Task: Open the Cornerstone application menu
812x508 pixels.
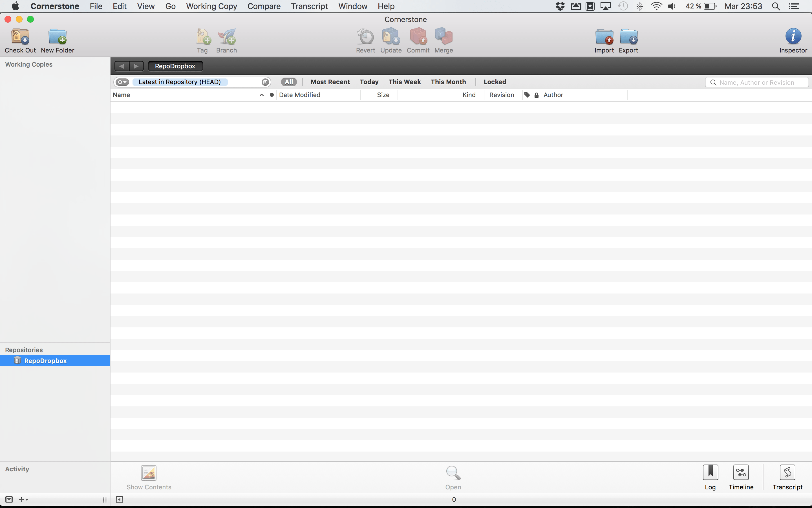Action: [55, 6]
